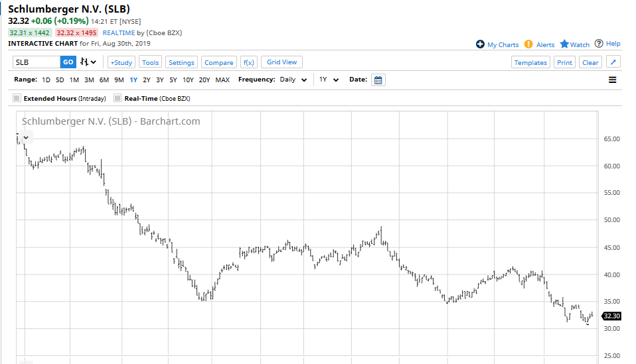Expand the Frequency Daily dropdown
This screenshot has width=636, height=364.
click(x=293, y=80)
